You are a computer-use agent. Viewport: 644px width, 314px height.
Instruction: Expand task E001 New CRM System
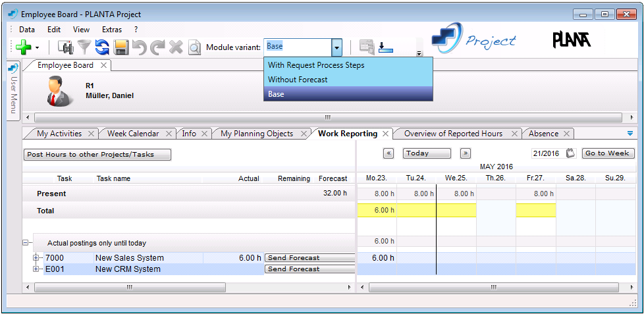[36, 269]
